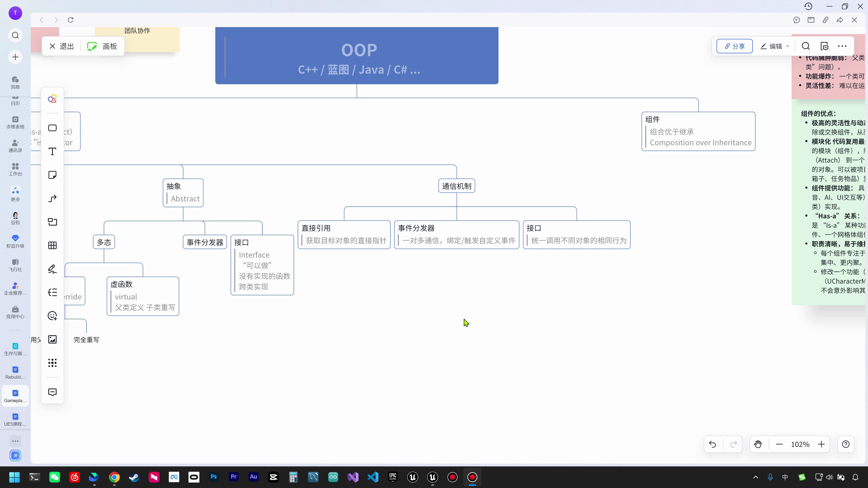The height and width of the screenshot is (488, 868).
Task: Open 飞行社 in sidebar
Action: (x=15, y=265)
